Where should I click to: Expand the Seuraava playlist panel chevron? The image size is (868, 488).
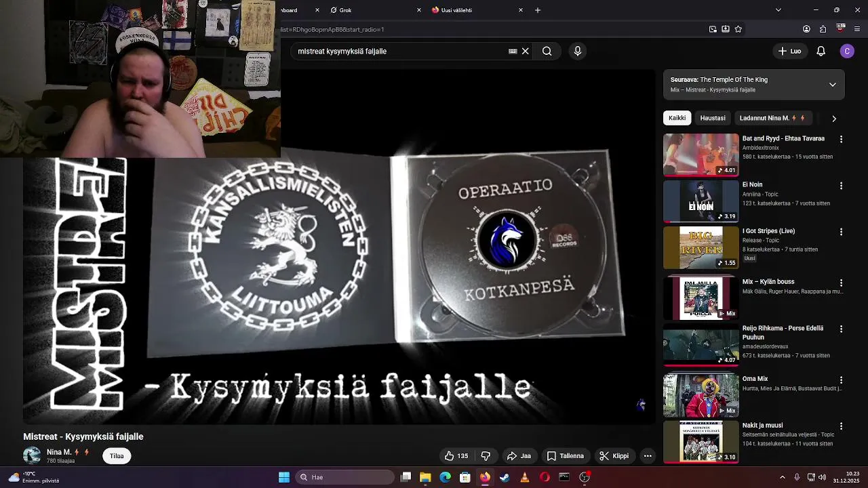833,85
